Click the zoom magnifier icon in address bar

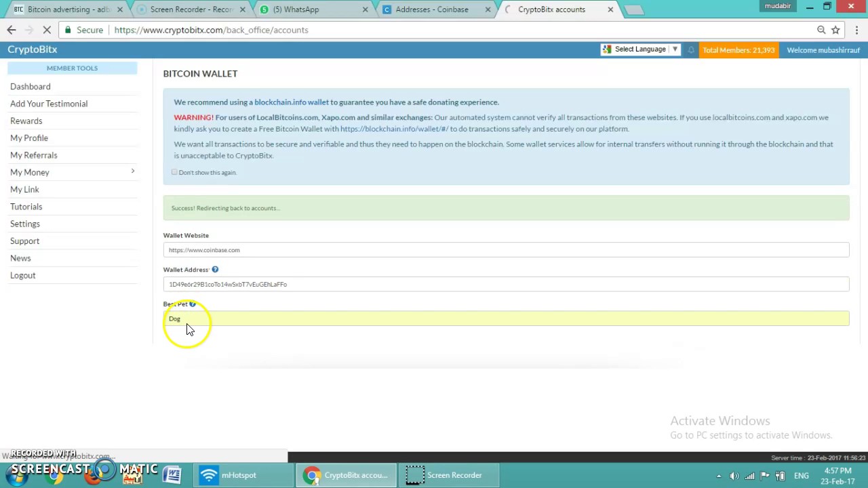click(x=821, y=30)
